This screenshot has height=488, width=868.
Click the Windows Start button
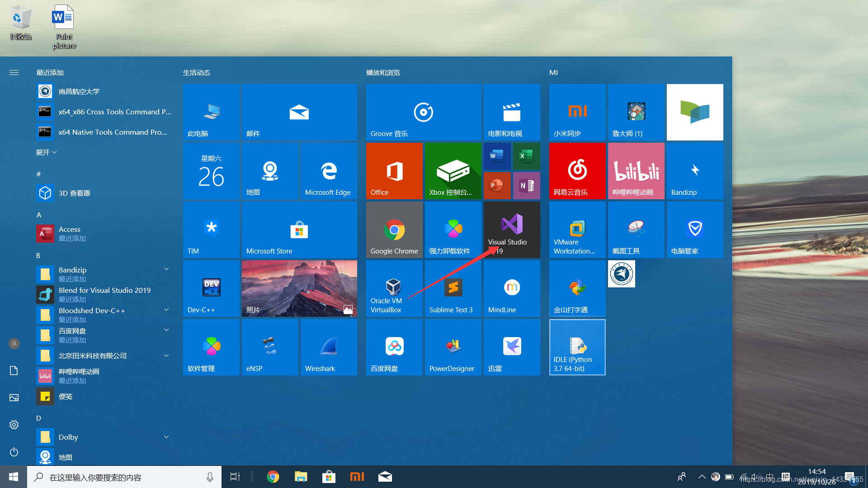(14, 477)
